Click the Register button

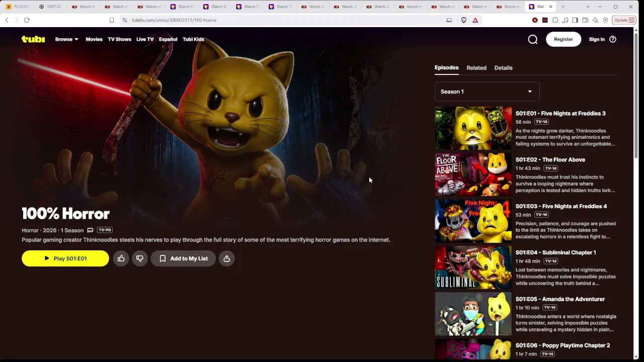(563, 39)
